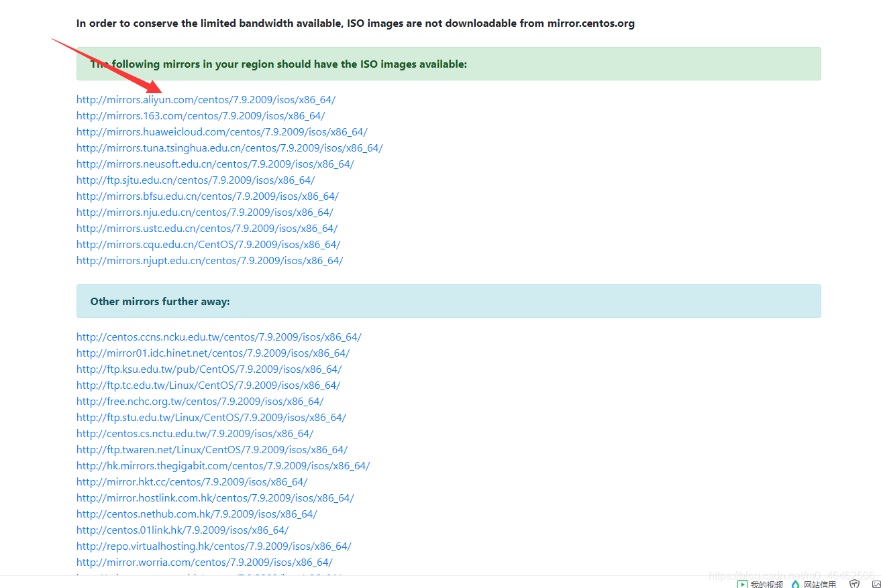The width and height of the screenshot is (881, 588).
Task: Go to the mirror.hostlink.com.hk link
Action: 215,498
